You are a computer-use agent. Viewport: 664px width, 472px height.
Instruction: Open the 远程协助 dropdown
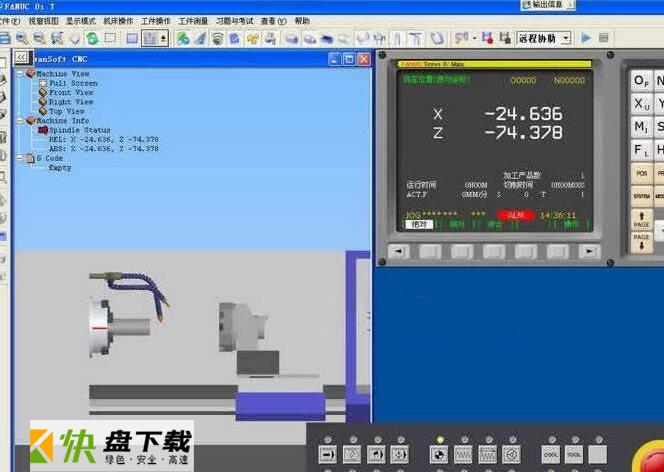pyautogui.click(x=544, y=39)
